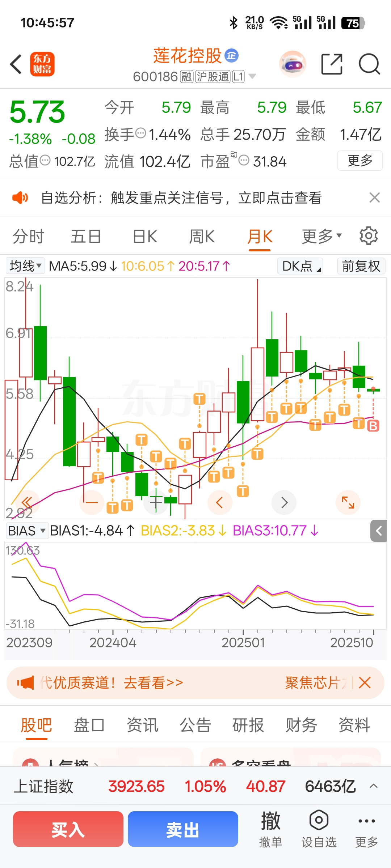Open the BIAS indicator dropdown
This screenshot has width=391, height=868.
[x=27, y=531]
